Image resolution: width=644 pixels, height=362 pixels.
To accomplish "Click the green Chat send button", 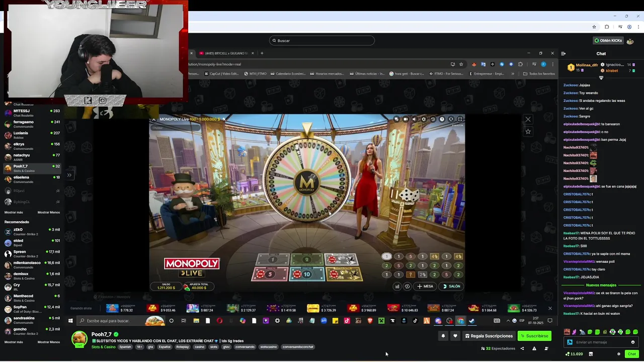I will point(632,354).
